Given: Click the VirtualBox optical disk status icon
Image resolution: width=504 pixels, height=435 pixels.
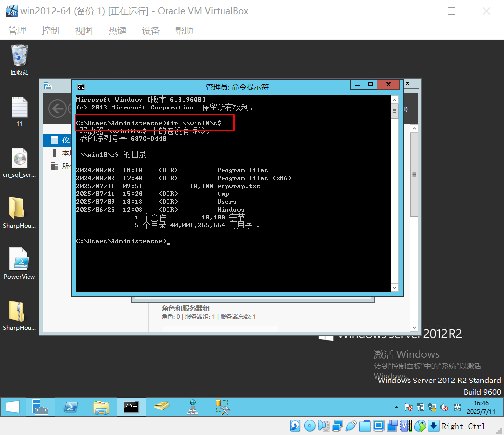Looking at the screenshot, I should [309, 425].
